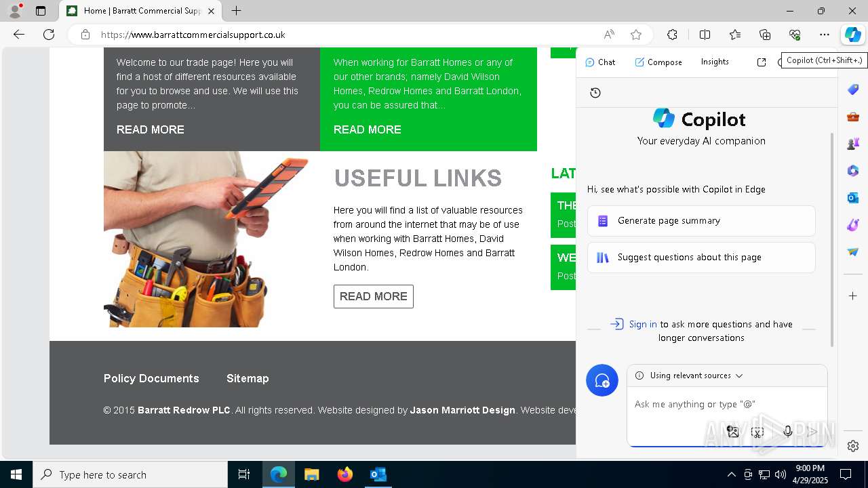The width and height of the screenshot is (868, 488).
Task: Open Microsoft 365 sidebar icon
Action: pos(853,171)
